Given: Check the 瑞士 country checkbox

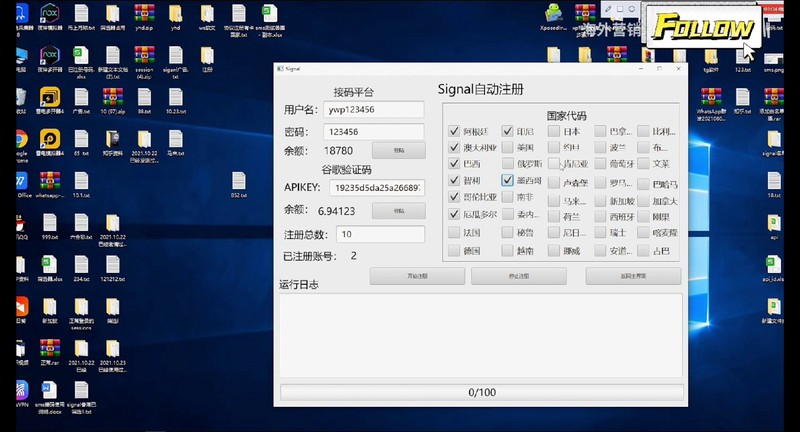Looking at the screenshot, I should (x=601, y=233).
